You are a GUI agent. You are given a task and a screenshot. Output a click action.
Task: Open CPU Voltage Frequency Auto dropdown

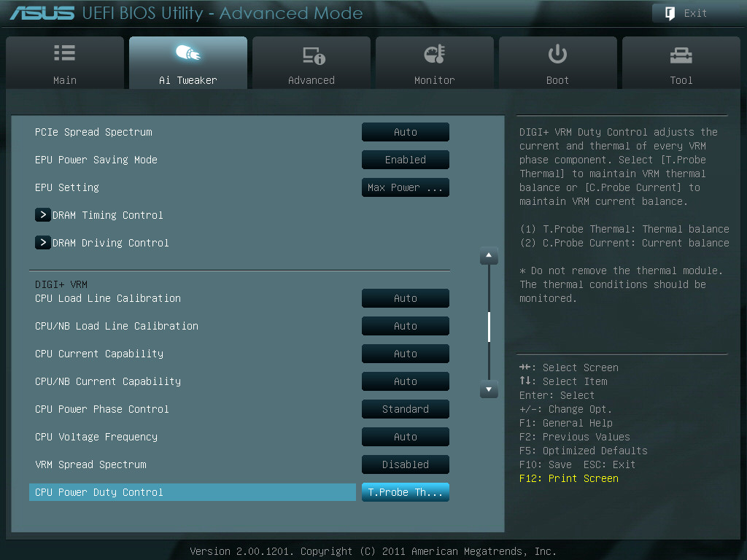pyautogui.click(x=406, y=436)
